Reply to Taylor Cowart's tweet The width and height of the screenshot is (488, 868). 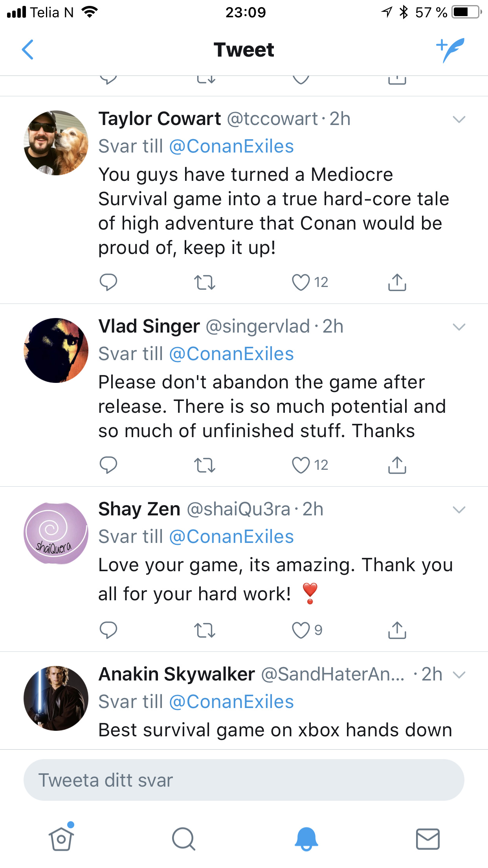pyautogui.click(x=108, y=282)
